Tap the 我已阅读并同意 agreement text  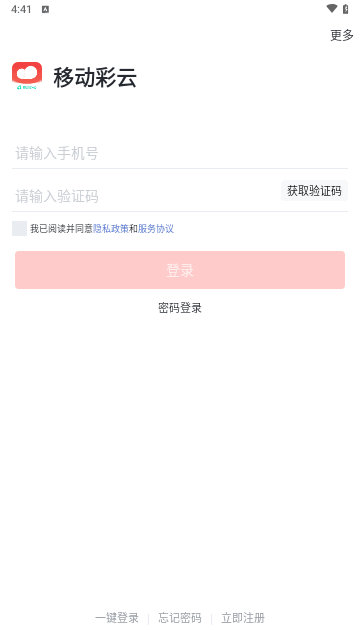coord(62,229)
